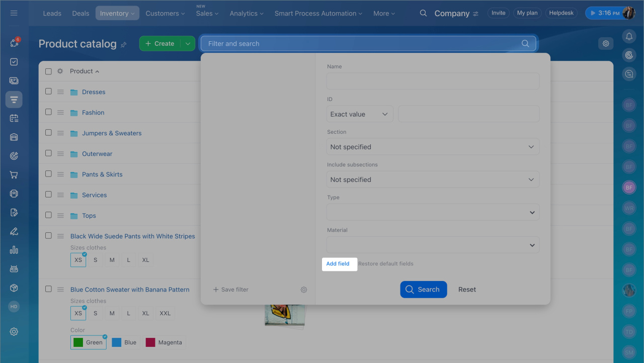The width and height of the screenshot is (644, 363).
Task: Click the filter settings gear icon
Action: (x=304, y=290)
